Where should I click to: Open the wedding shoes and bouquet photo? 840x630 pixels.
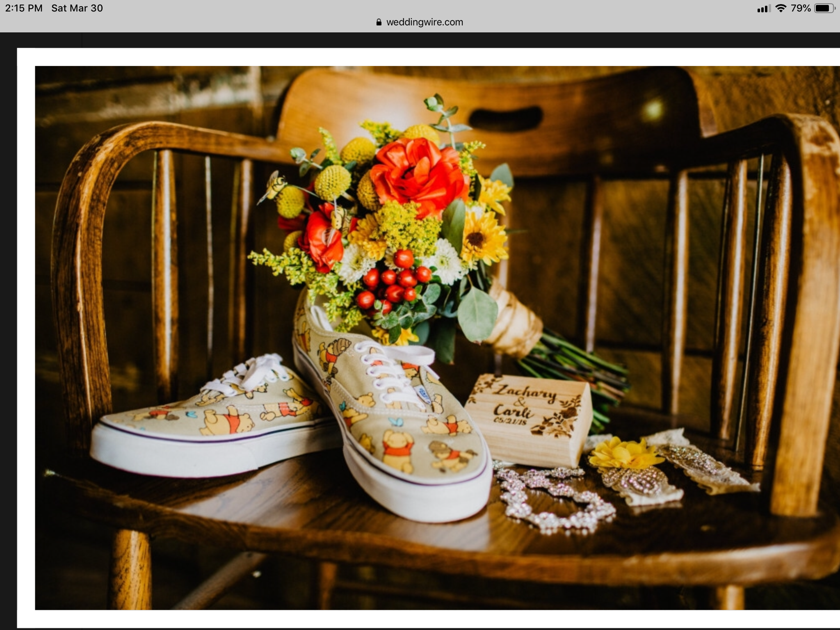point(437,338)
